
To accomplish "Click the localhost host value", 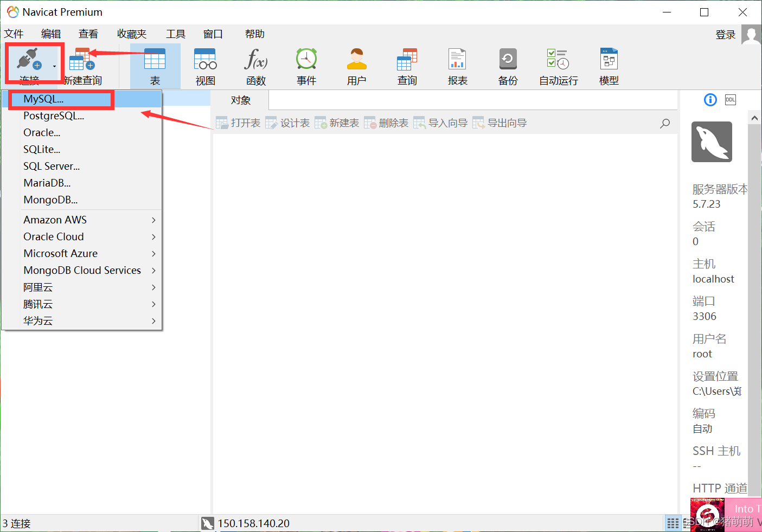I will [713, 279].
